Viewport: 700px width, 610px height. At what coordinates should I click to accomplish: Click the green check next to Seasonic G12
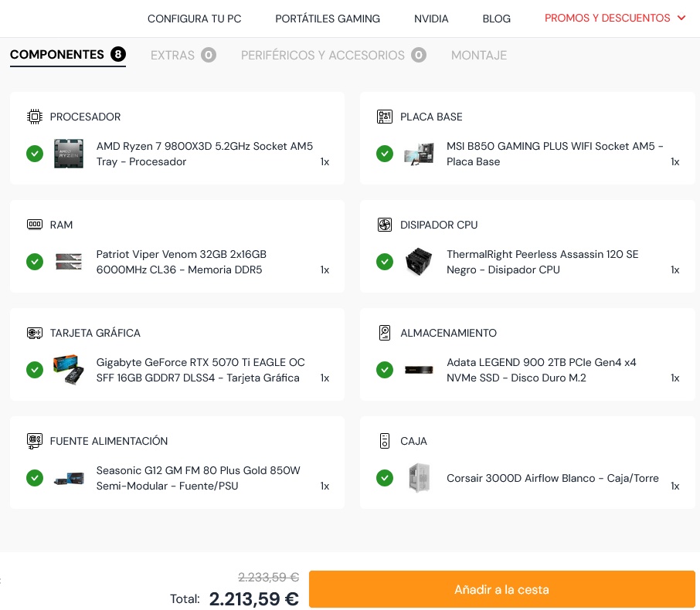(35, 478)
